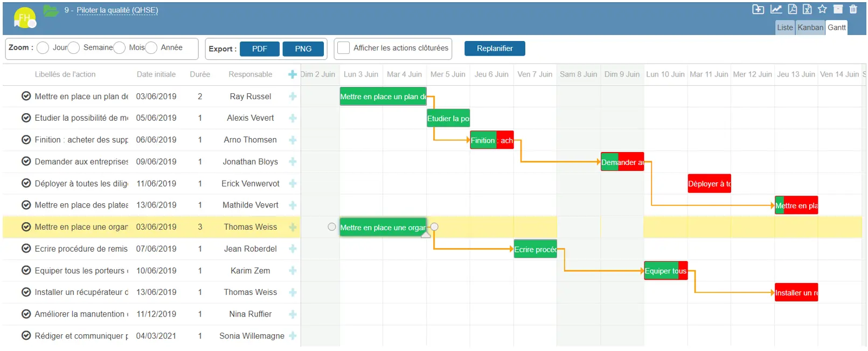
Task: Archive the plan using the box icon
Action: 838,9
